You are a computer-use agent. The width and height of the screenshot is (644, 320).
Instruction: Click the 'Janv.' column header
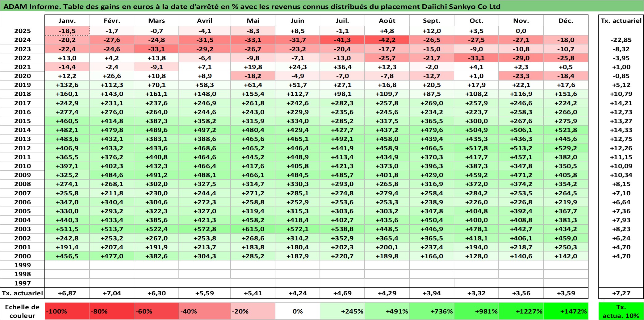pyautogui.click(x=67, y=21)
